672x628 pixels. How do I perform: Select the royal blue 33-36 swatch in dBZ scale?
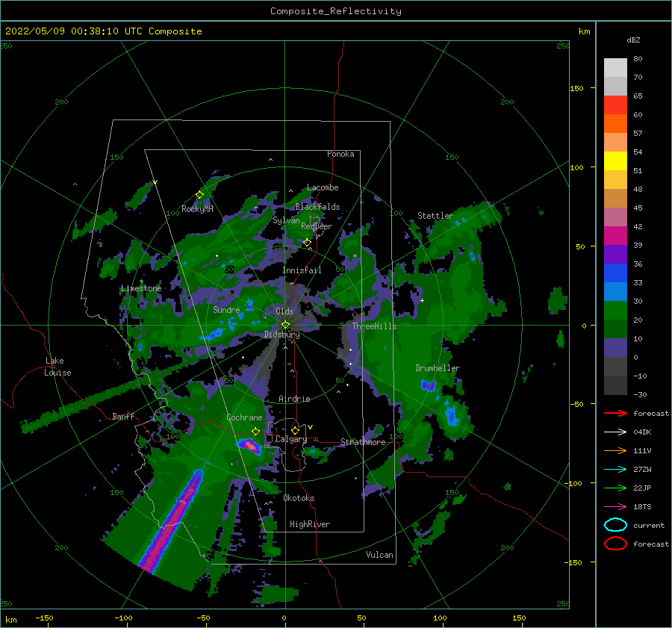[615, 273]
